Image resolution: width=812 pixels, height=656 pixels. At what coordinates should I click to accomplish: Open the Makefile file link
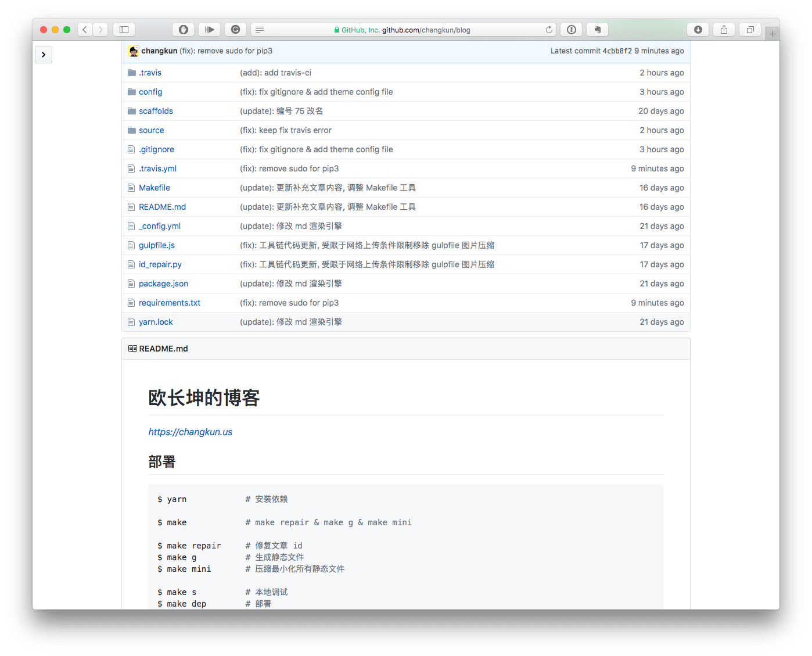click(x=155, y=188)
